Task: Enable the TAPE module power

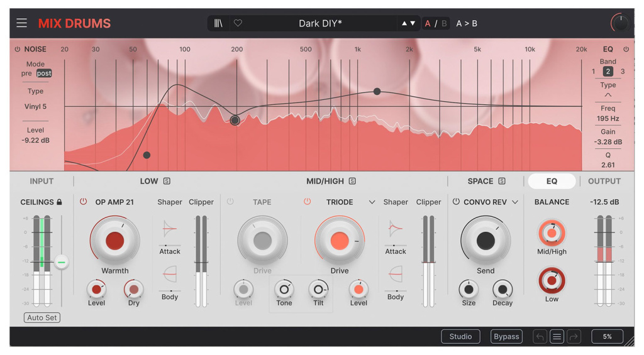Action: click(x=230, y=202)
